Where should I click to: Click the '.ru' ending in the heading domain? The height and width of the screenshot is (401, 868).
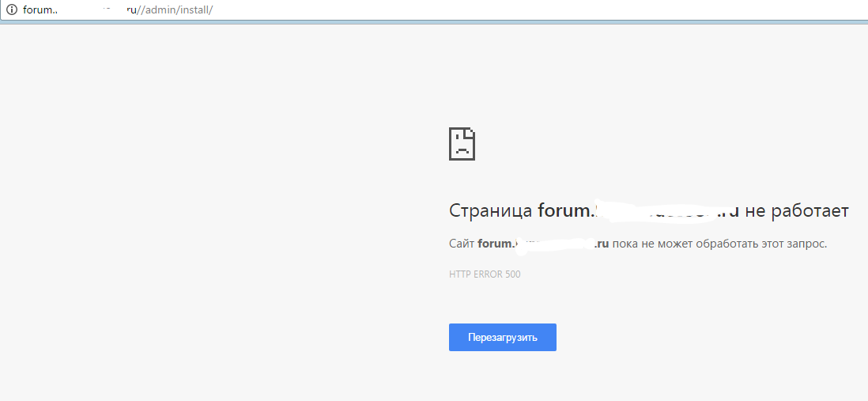(729, 211)
